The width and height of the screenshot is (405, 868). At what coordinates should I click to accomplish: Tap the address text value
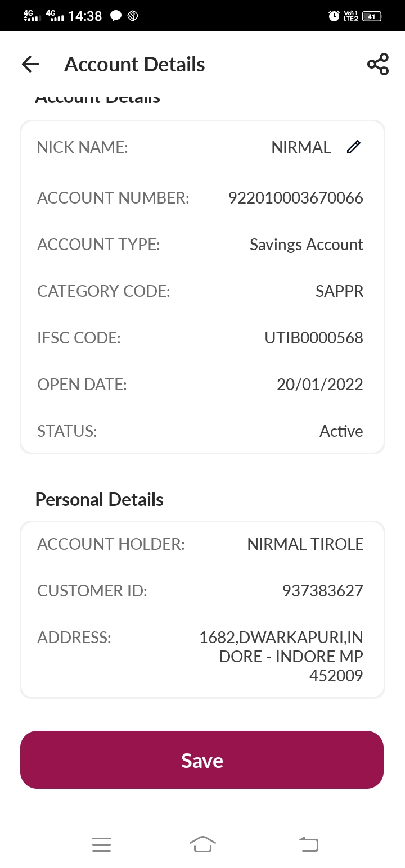(x=281, y=657)
